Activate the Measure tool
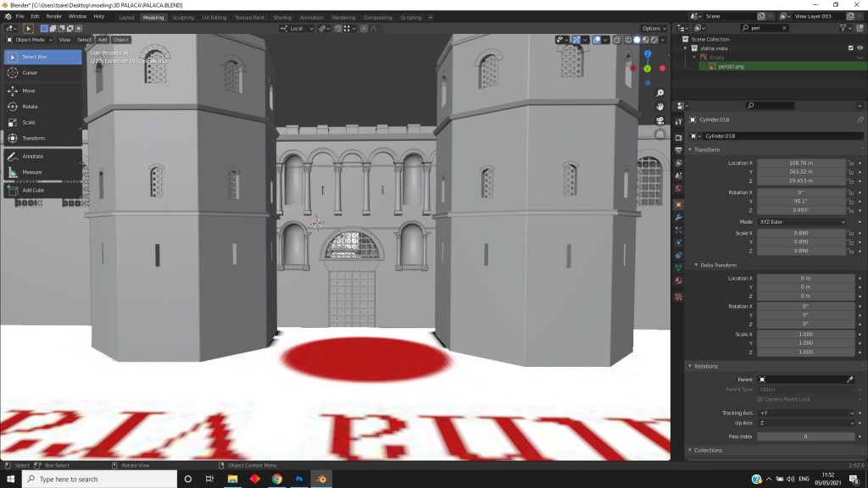Image resolution: width=868 pixels, height=488 pixels. pos(32,172)
